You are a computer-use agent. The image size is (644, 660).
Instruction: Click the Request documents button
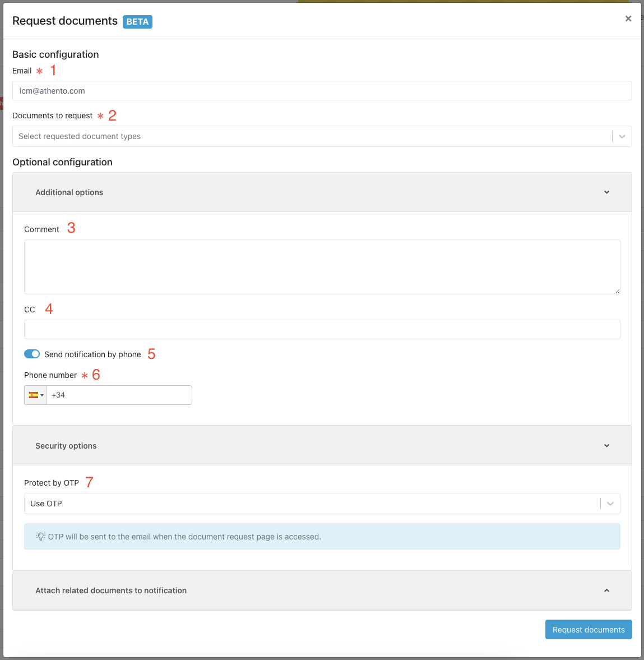click(589, 630)
